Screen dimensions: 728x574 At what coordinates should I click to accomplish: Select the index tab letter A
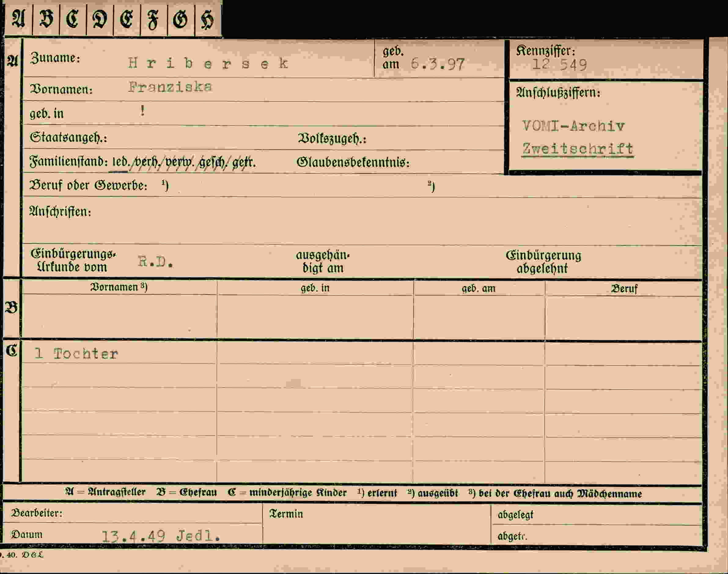[18, 18]
